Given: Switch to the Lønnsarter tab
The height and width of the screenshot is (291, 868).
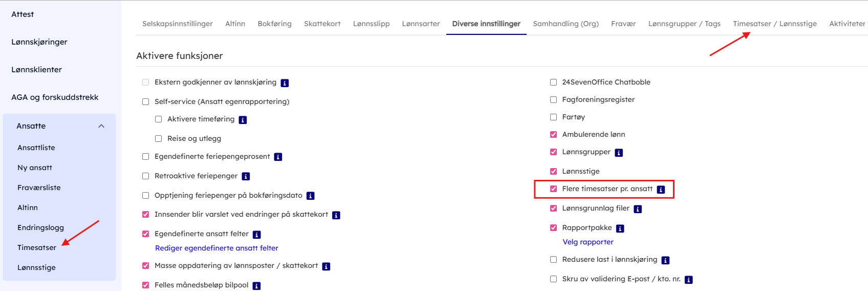Looking at the screenshot, I should tap(421, 24).
